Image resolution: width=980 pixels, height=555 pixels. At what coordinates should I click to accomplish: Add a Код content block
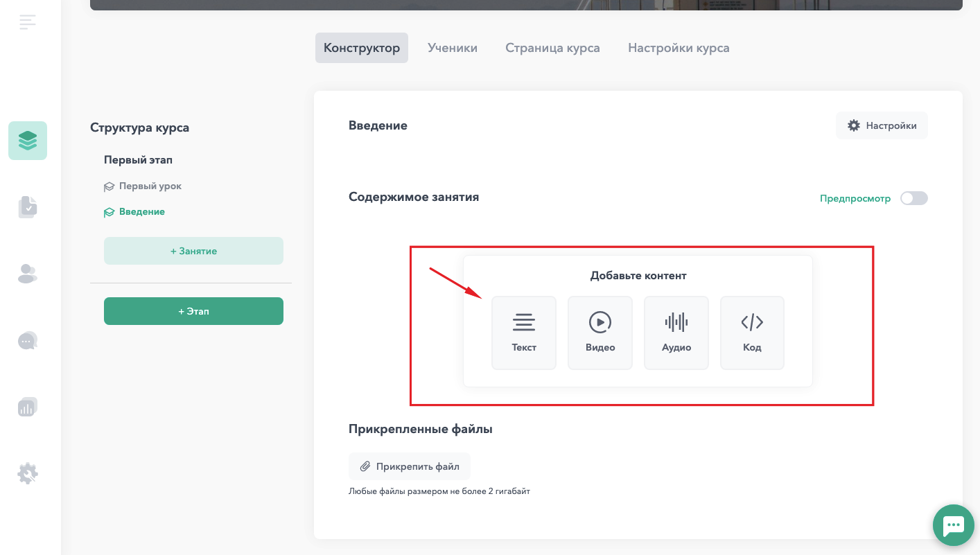coord(752,333)
